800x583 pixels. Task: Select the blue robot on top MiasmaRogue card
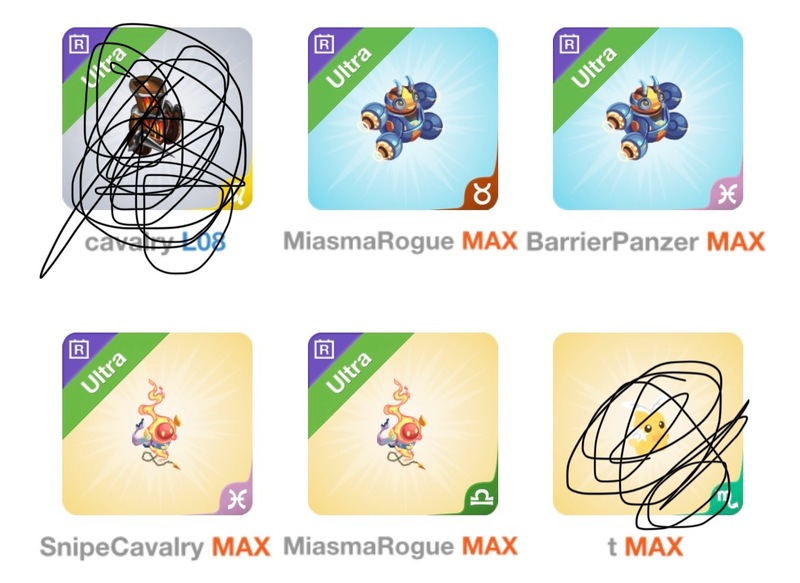point(402,119)
